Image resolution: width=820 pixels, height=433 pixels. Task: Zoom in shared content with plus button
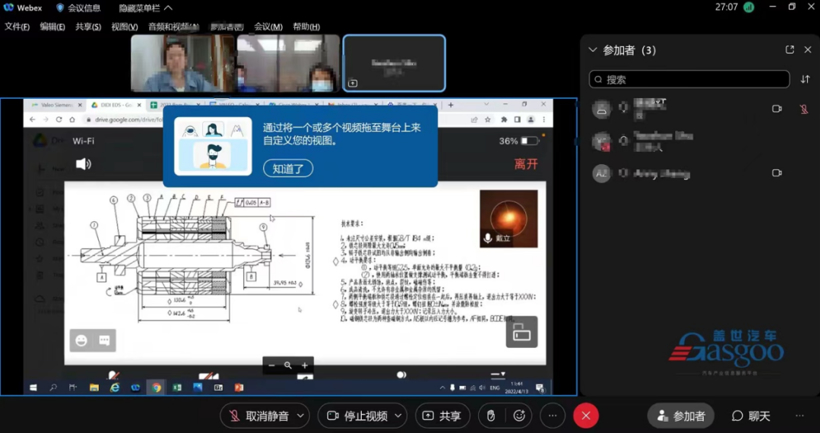pyautogui.click(x=305, y=366)
